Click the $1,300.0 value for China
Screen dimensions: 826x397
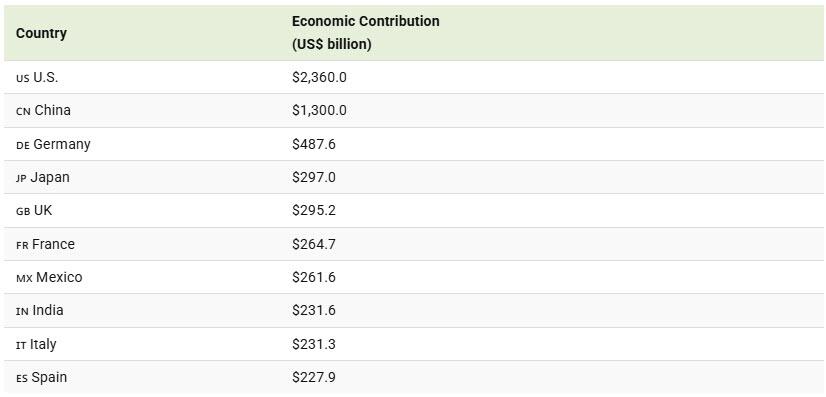coord(319,111)
